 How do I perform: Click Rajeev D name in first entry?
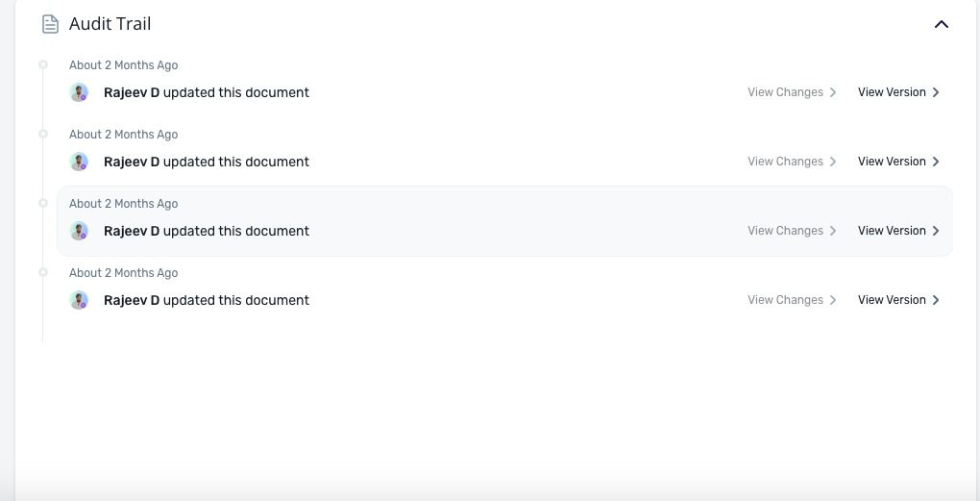point(132,92)
